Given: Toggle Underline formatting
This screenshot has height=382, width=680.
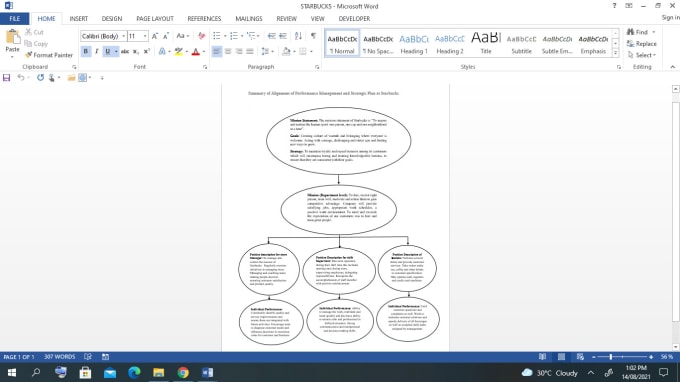Looking at the screenshot, I should [108, 52].
